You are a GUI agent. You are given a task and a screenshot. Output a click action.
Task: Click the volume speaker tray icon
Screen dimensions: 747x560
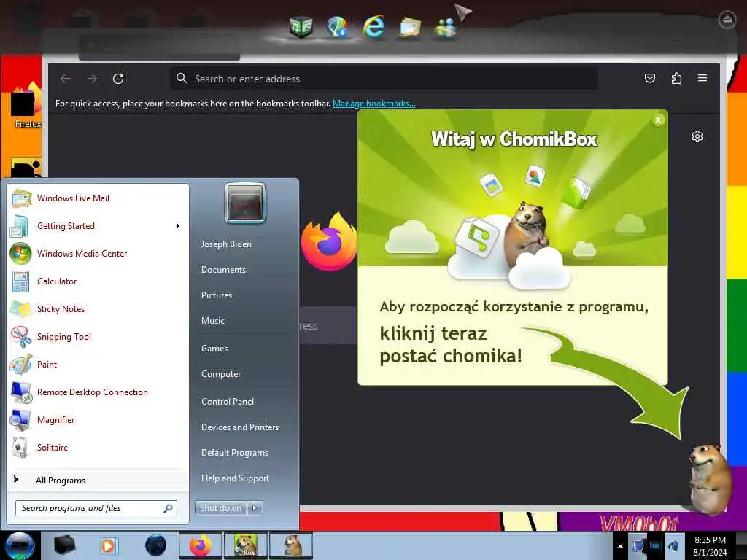(673, 545)
